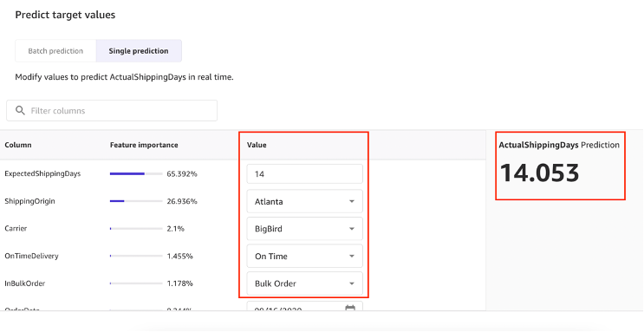Click the Column header
644x332 pixels.
click(18, 145)
